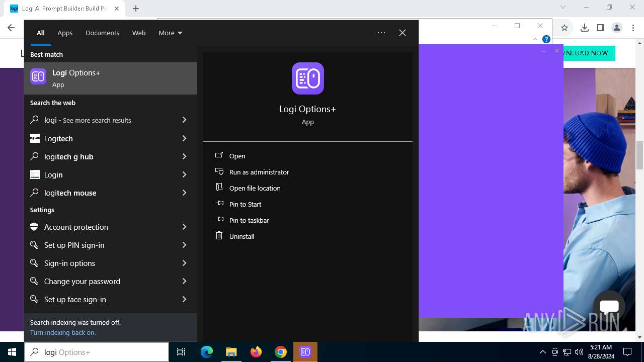Open a new Chrome tab with plus
The width and height of the screenshot is (644, 362).
point(136,9)
